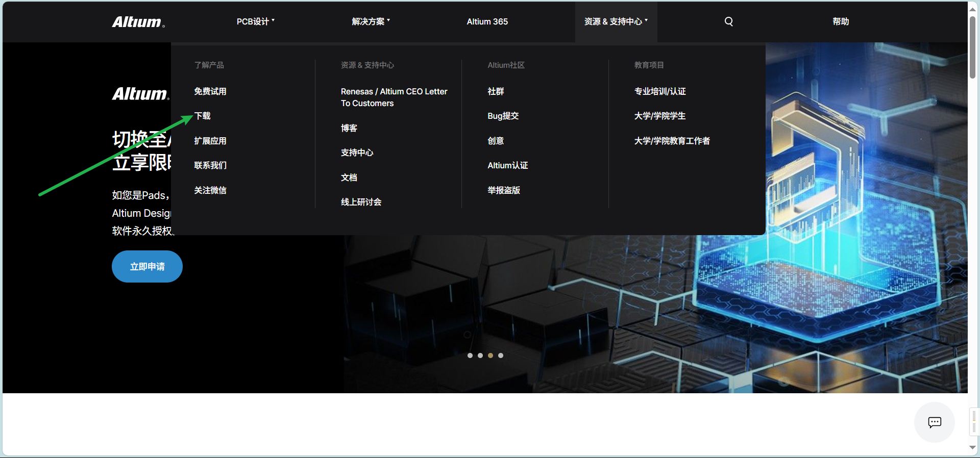Open the search magnifier icon

tap(729, 21)
